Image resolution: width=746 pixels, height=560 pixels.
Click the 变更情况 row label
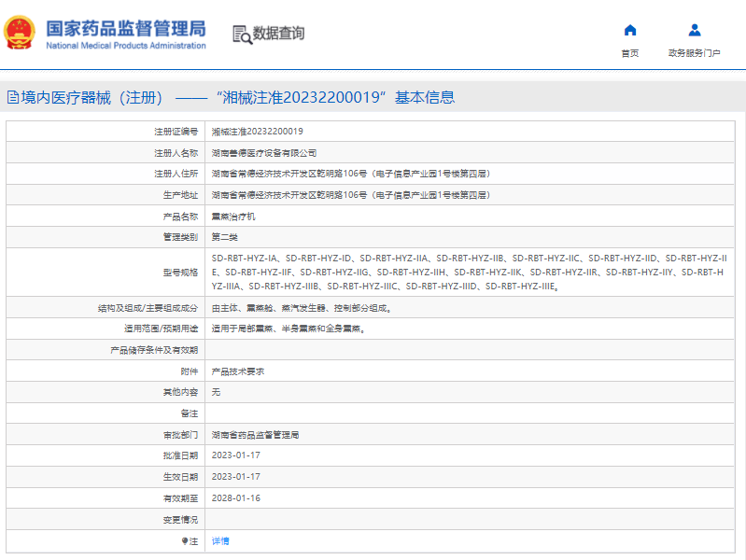[180, 520]
